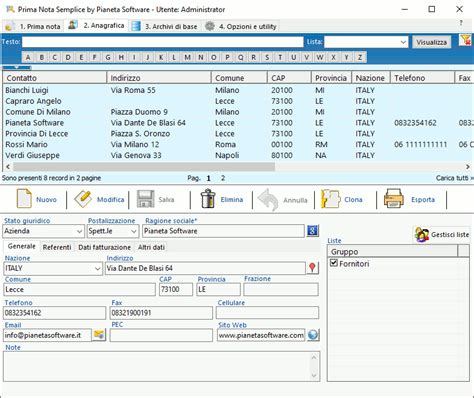Image resolution: width=474 pixels, height=398 pixels.
Task: Filter contacts by letter R
Action: pos(254,57)
